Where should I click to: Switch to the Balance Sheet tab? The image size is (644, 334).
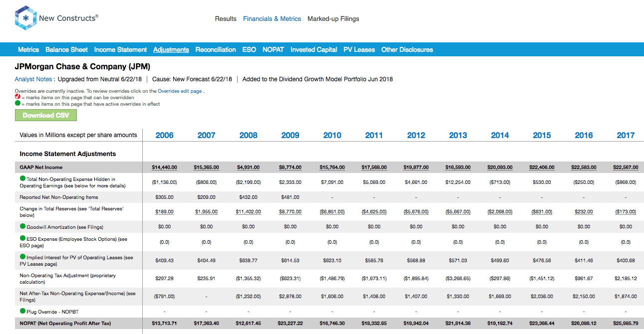pyautogui.click(x=66, y=49)
